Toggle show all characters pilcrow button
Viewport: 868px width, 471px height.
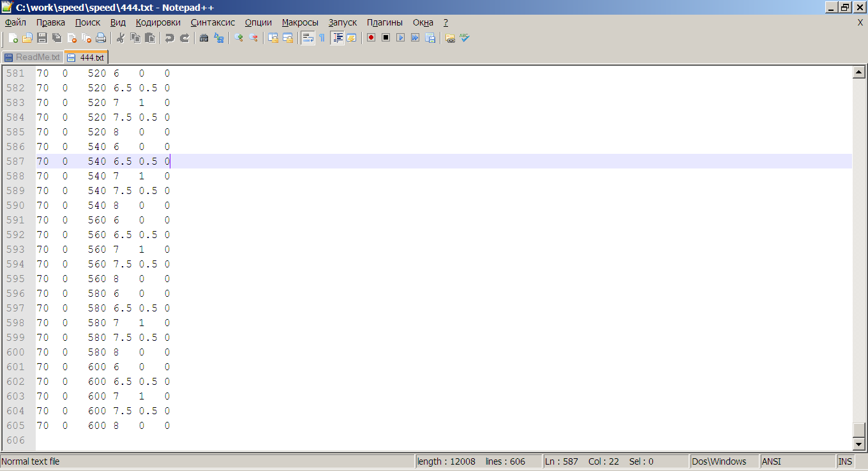322,38
